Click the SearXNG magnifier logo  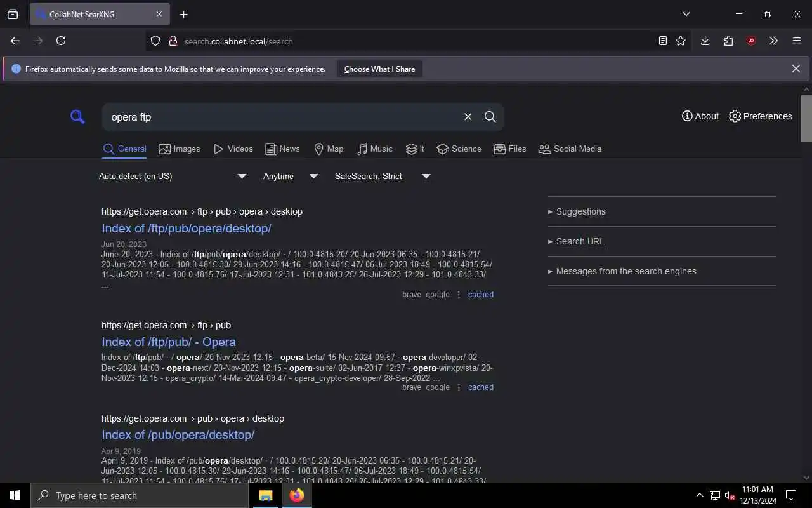click(77, 117)
